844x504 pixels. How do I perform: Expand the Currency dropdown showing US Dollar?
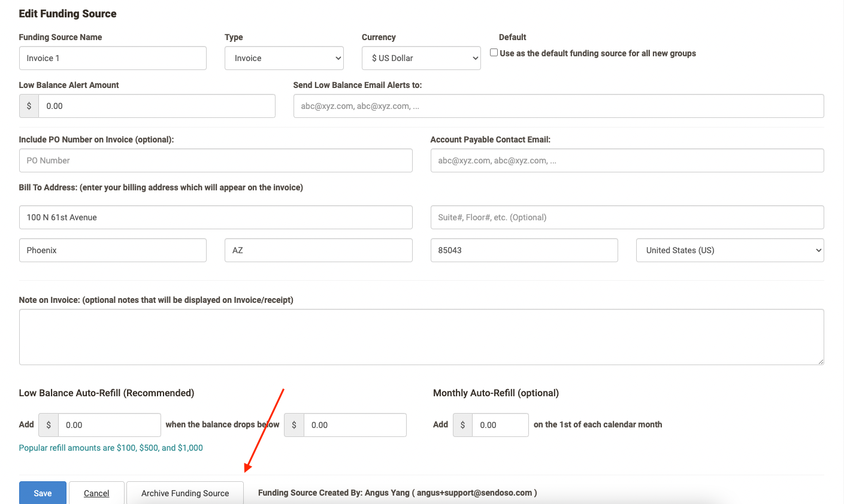(x=421, y=58)
